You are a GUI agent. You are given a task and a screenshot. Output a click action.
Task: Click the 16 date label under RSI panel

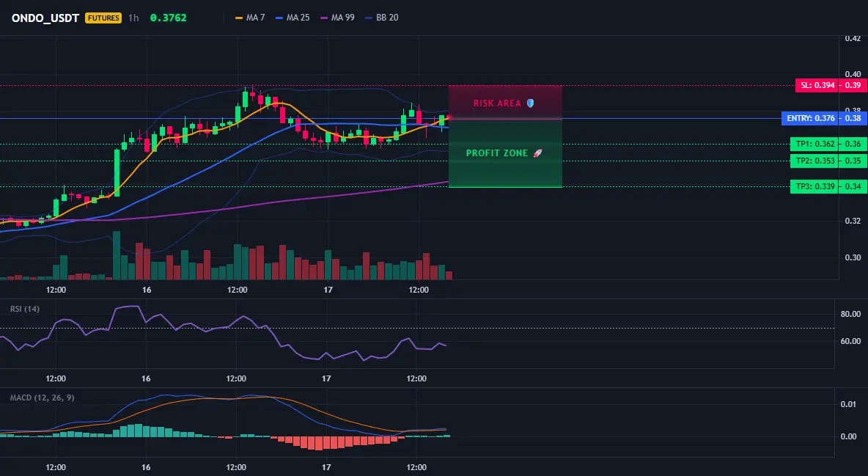(146, 378)
